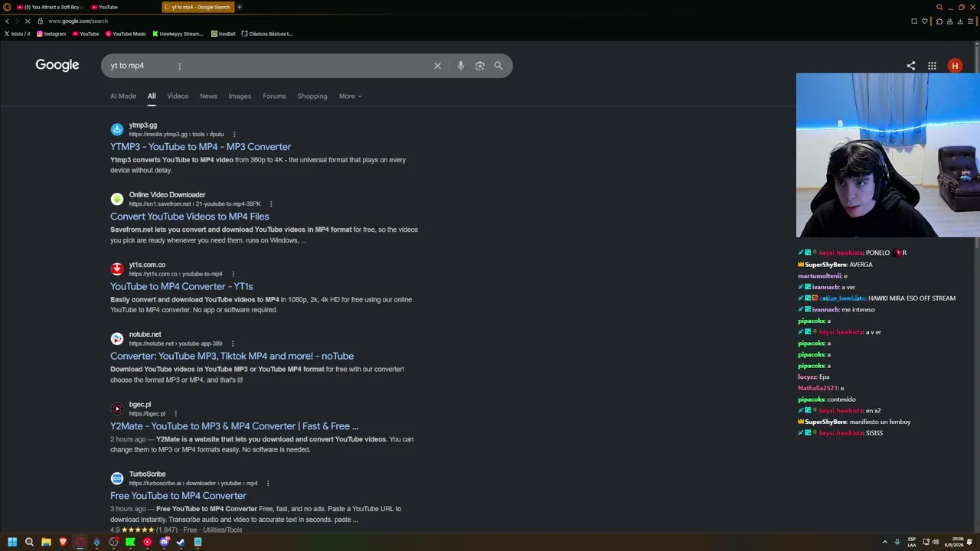Screen dimensions: 980x551
Task: Open Steam from the taskbar
Action: (181, 542)
